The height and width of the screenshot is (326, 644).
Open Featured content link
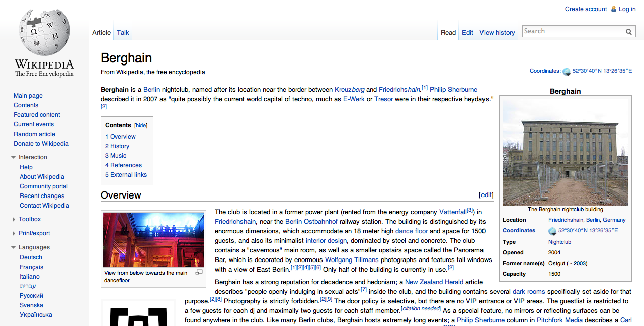pos(37,115)
